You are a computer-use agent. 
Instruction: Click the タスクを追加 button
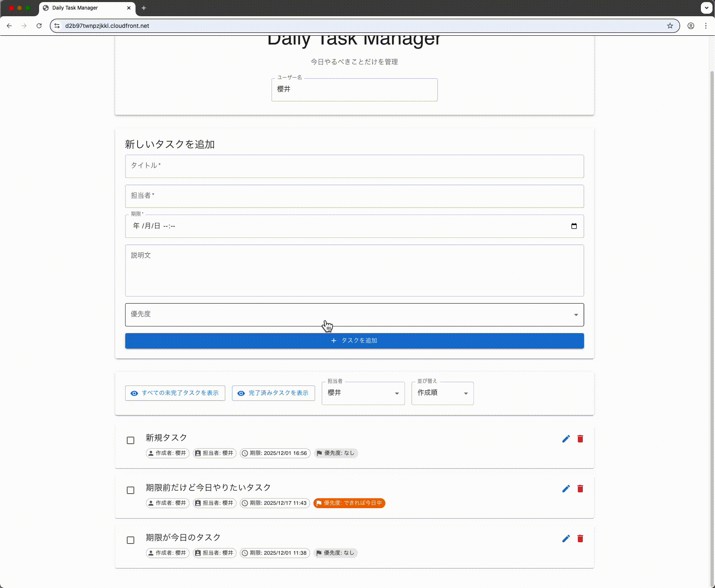pos(354,341)
